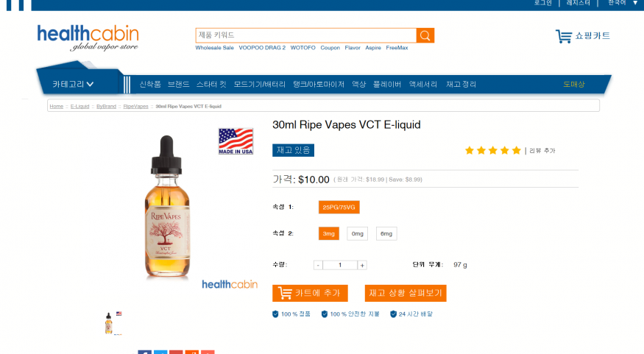Select the 6mg nicotine option
This screenshot has height=354, width=644.
[386, 234]
